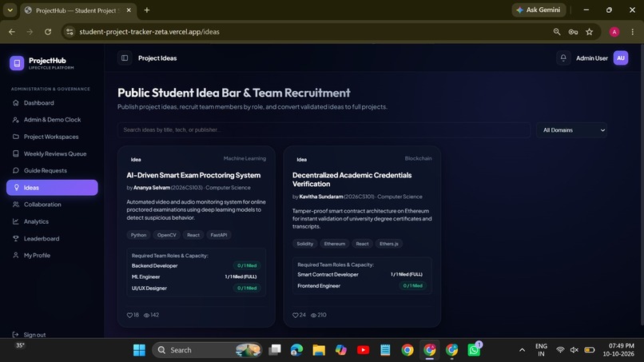Open Microsoft Edge from the taskbar
644x362 pixels.
[x=296, y=350]
